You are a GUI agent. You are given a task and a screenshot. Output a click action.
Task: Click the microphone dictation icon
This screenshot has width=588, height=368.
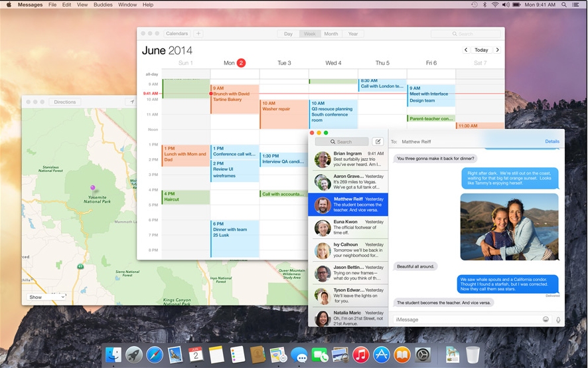(x=557, y=320)
